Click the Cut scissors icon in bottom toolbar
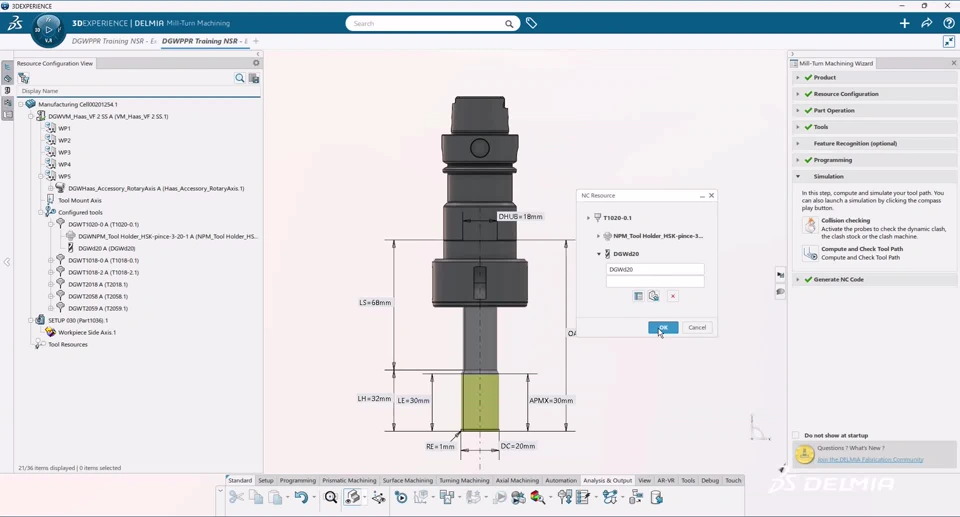 coord(236,497)
